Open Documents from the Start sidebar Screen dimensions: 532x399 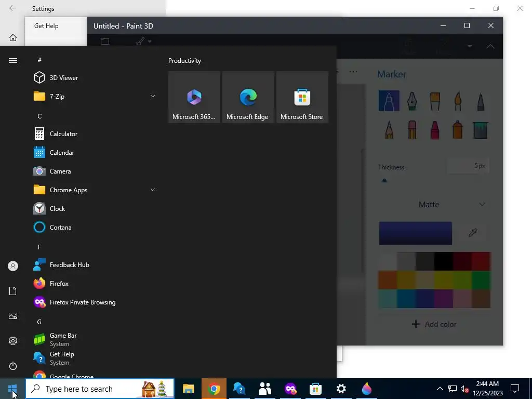point(13,291)
